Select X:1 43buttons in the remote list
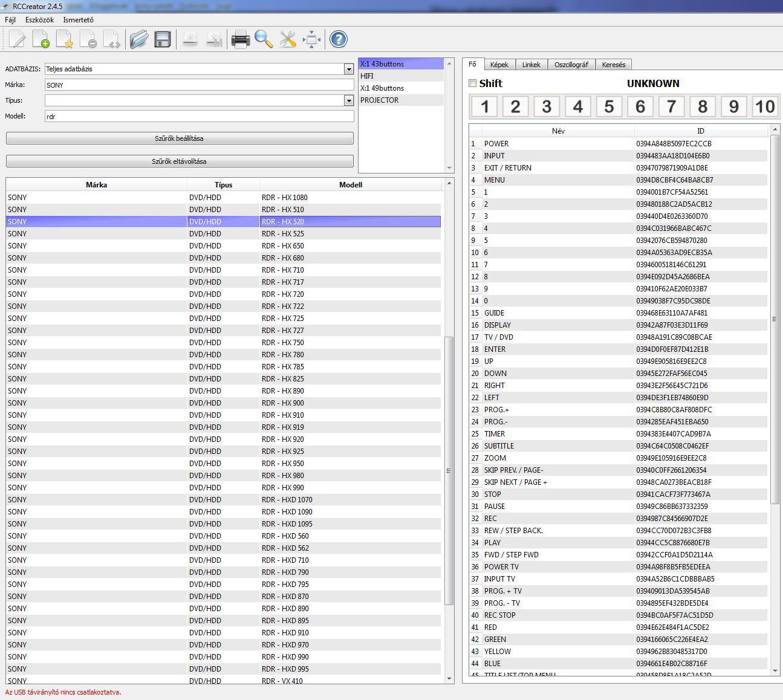This screenshot has width=783, height=700. coord(401,64)
